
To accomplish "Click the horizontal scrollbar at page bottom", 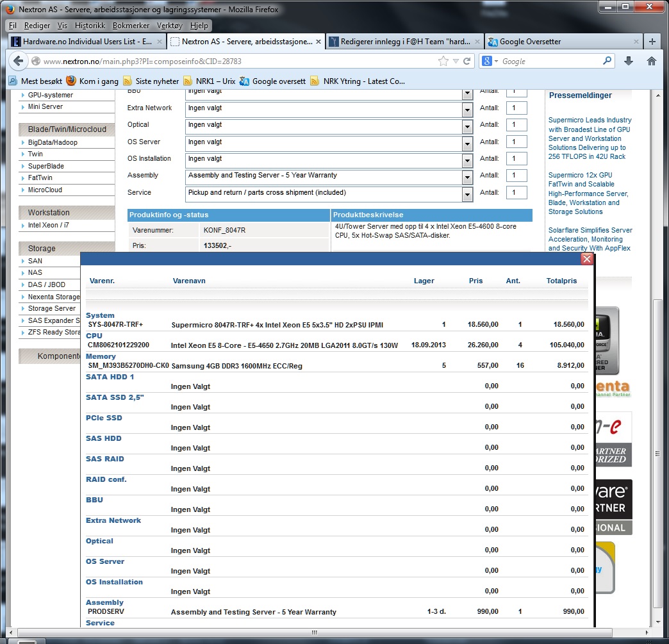I will 315,632.
